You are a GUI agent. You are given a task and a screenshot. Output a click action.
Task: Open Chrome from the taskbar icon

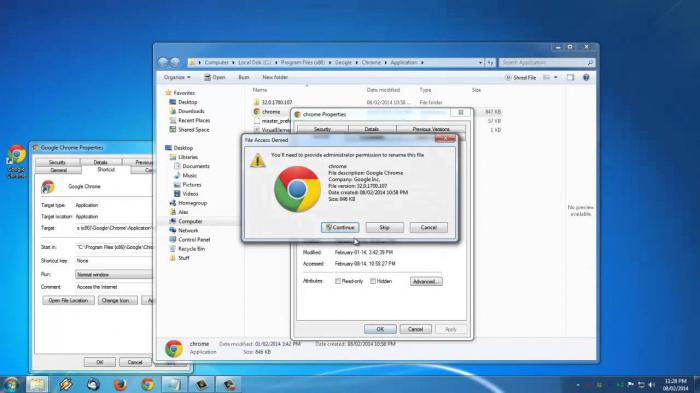(x=147, y=384)
